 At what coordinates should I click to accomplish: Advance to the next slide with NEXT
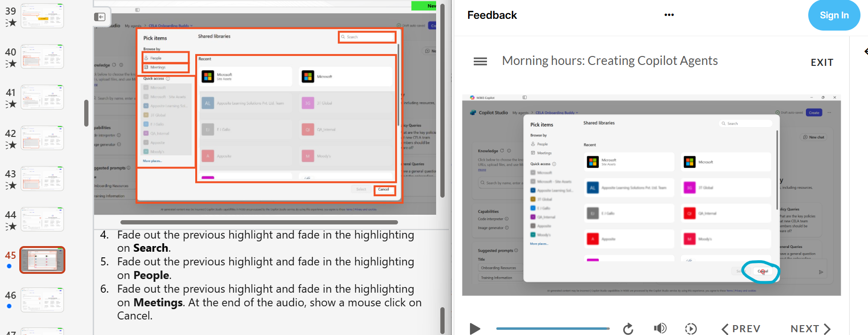(811, 328)
